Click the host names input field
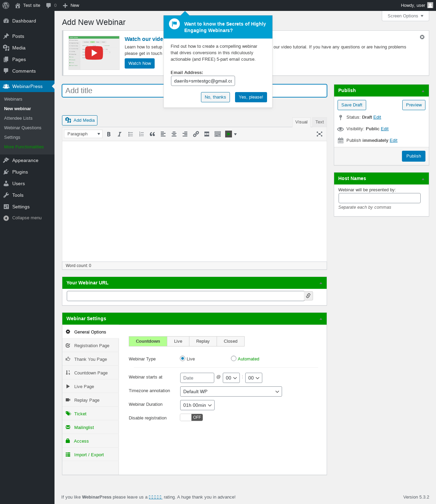This screenshot has width=436, height=504. [x=379, y=198]
